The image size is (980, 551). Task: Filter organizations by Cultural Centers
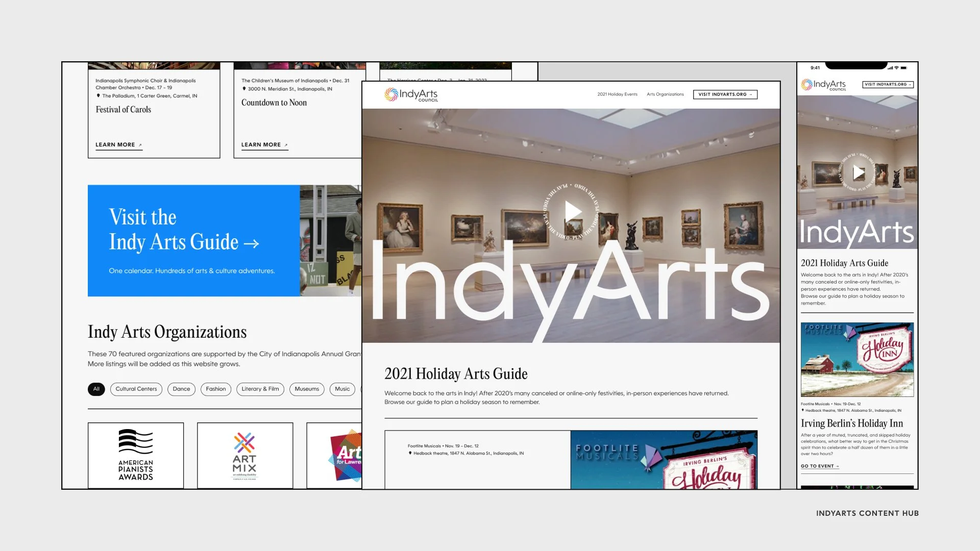click(136, 389)
